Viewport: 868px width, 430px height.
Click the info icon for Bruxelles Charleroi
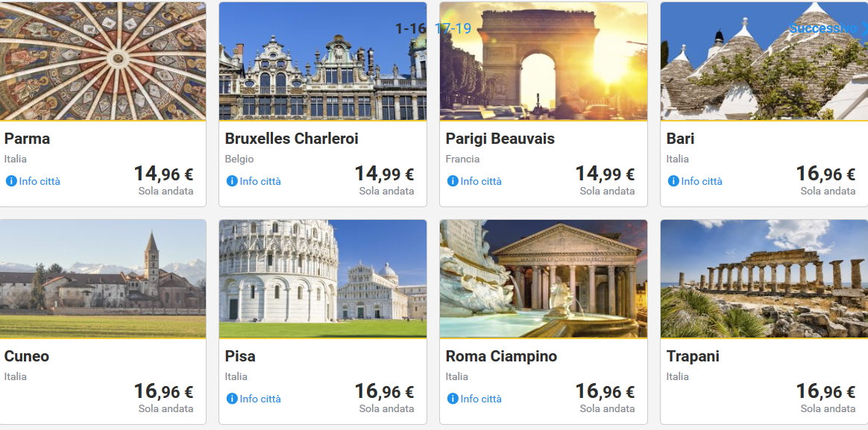click(x=232, y=181)
